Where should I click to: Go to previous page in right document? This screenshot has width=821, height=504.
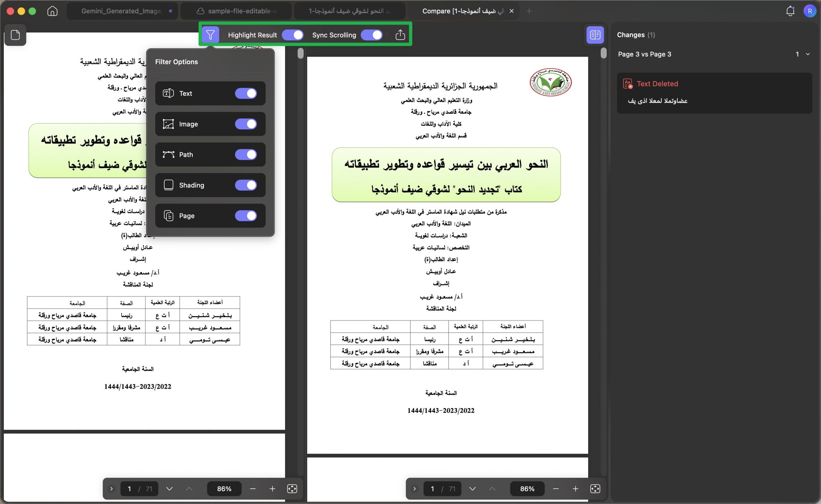(x=492, y=489)
